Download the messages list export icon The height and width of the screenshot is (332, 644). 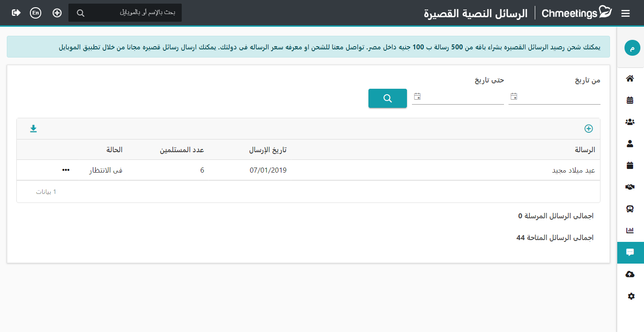(x=33, y=129)
